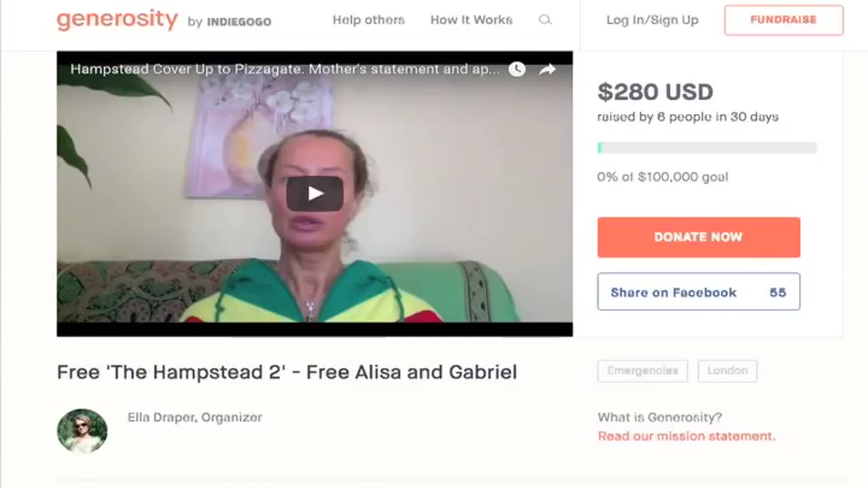Screen dimensions: 868x488
Task: Open the Help others menu
Action: point(368,20)
